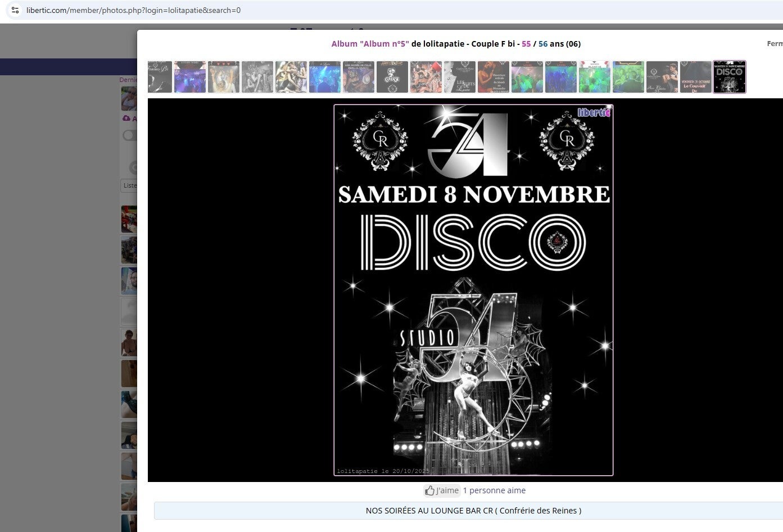Open the Grease poster thumbnail
This screenshot has width=783, height=532.
pos(392,77)
